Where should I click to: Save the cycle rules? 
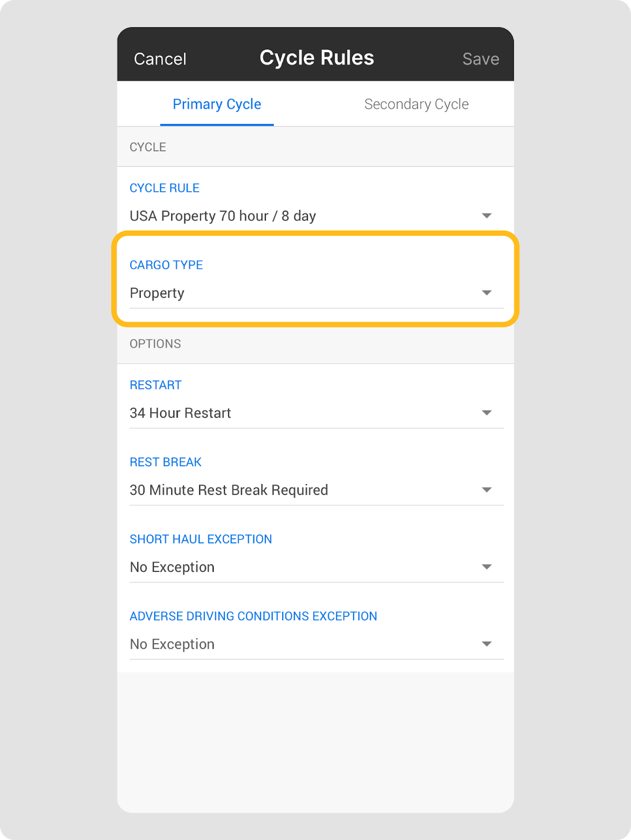[x=480, y=59]
